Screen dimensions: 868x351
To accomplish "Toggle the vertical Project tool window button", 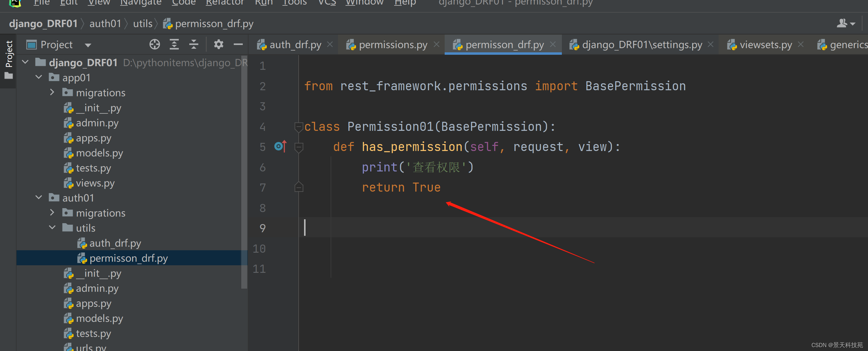I will pos(8,60).
